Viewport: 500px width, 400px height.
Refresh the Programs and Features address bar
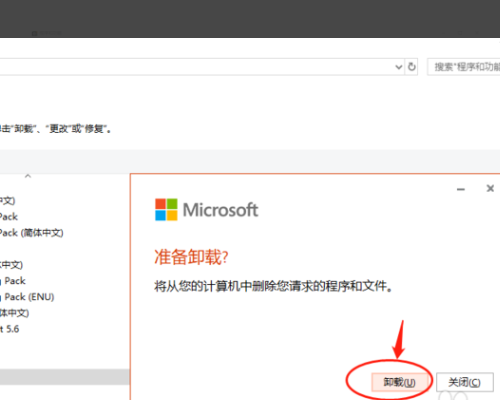coord(412,67)
